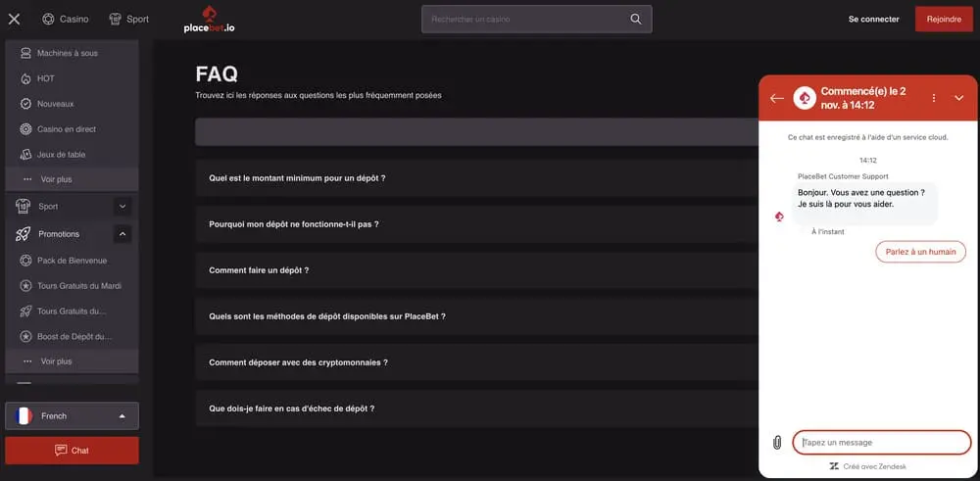This screenshot has width=980, height=481.
Task: Click Se connecter link
Action: pos(873,19)
